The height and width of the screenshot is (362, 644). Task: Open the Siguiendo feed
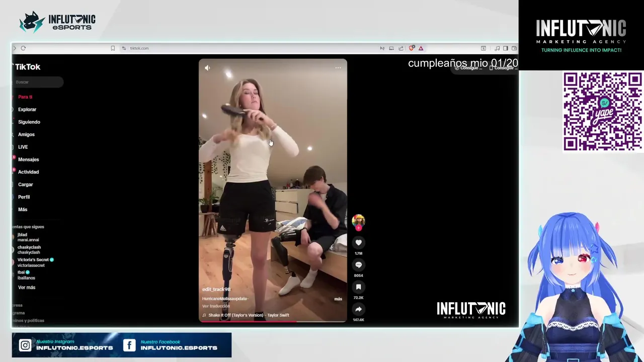tap(29, 122)
